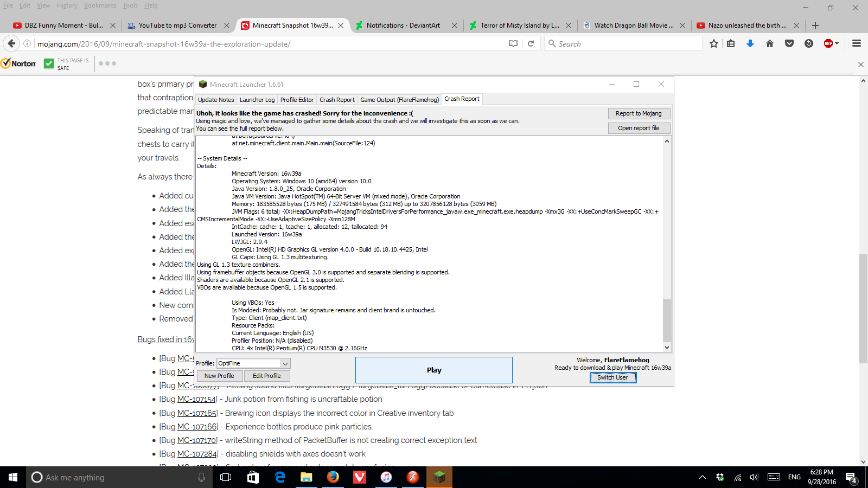Click the crash report vertical scrollbar thumb

667,320
